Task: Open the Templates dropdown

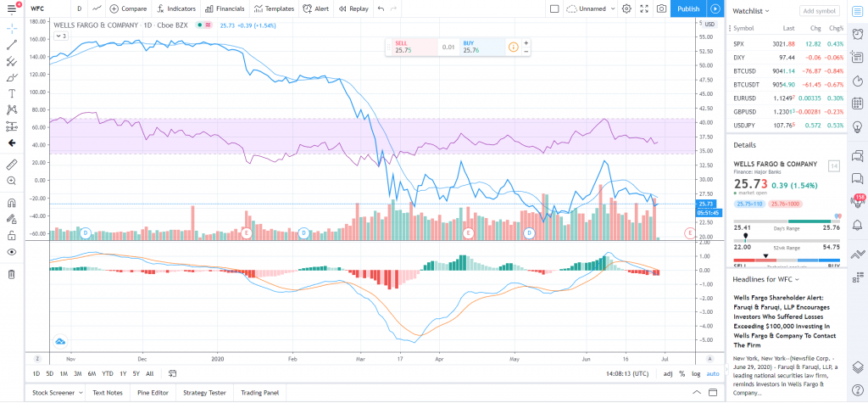Action: coord(275,8)
